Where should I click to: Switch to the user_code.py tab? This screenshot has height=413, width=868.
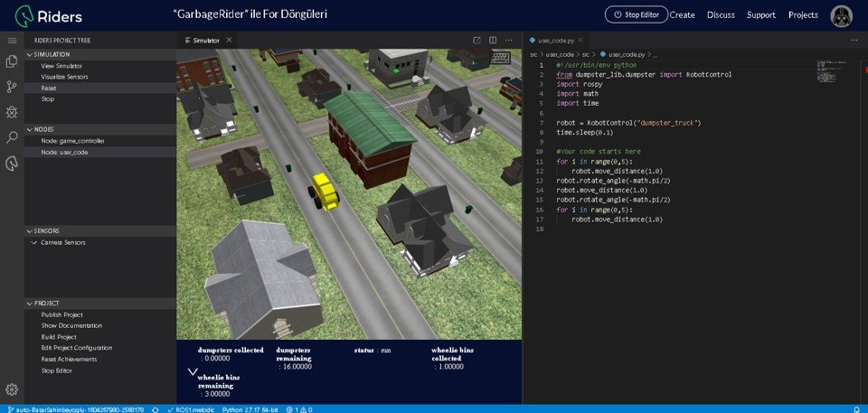pyautogui.click(x=556, y=41)
